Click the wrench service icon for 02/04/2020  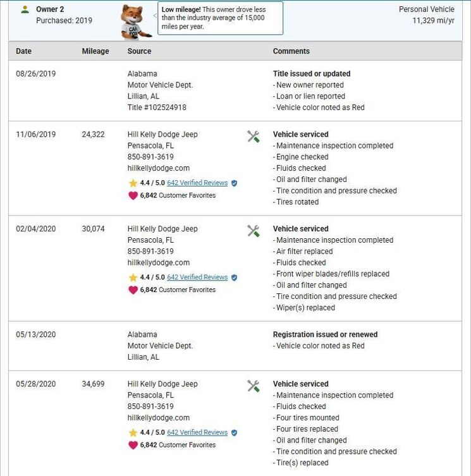tap(254, 231)
